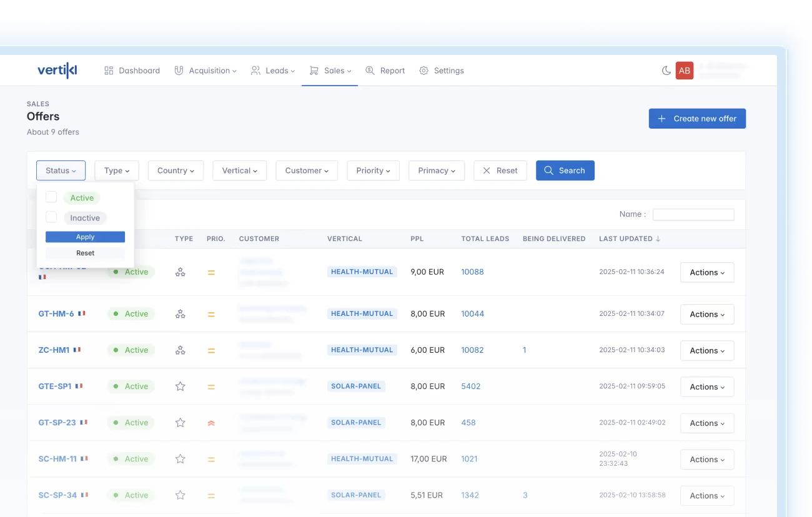This screenshot has width=812, height=517.
Task: Switch to the Report section
Action: (x=392, y=71)
